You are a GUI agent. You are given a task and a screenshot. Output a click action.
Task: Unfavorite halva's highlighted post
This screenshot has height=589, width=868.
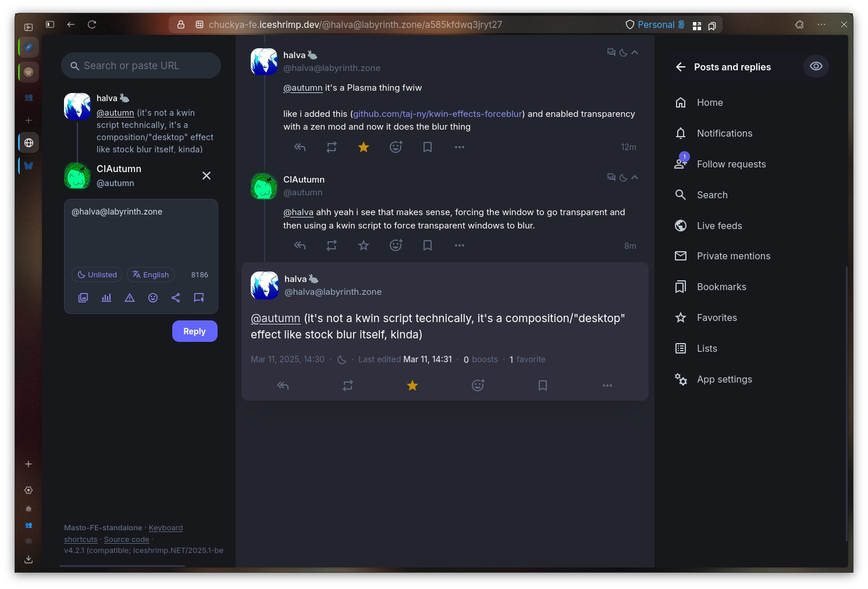point(412,385)
